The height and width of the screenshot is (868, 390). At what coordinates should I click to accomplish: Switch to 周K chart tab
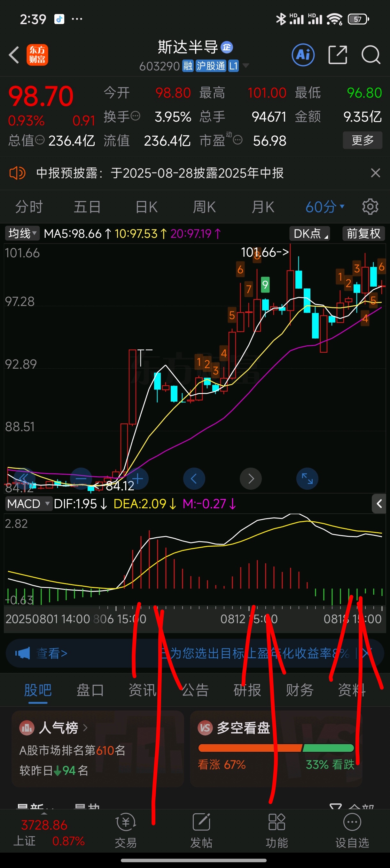coord(204,206)
